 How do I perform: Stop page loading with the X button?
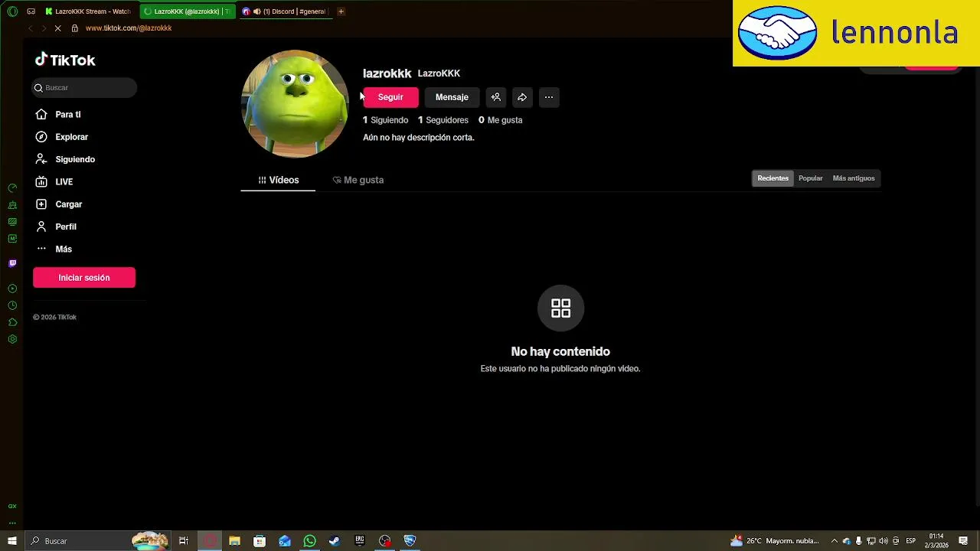coord(57,28)
